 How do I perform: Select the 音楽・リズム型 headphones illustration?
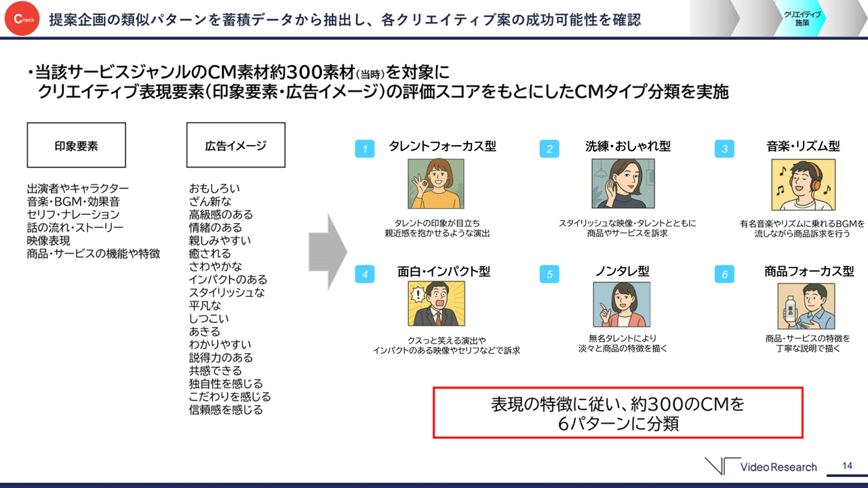click(x=803, y=185)
